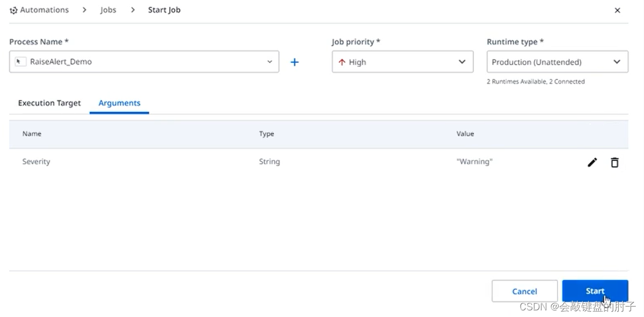
Task: Click the Name column header
Action: click(x=31, y=133)
